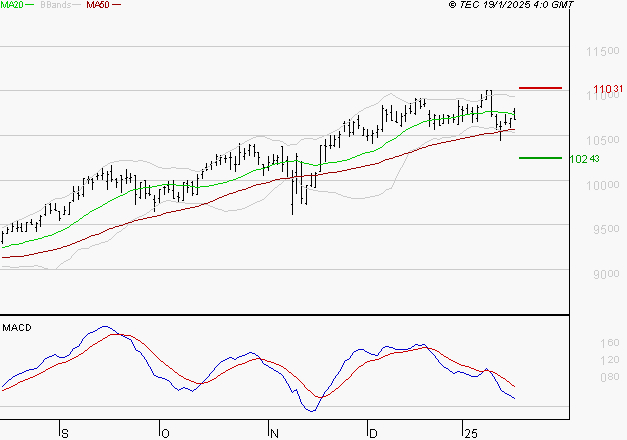
Task: Toggle the BBands legend label
Action: click(x=57, y=6)
